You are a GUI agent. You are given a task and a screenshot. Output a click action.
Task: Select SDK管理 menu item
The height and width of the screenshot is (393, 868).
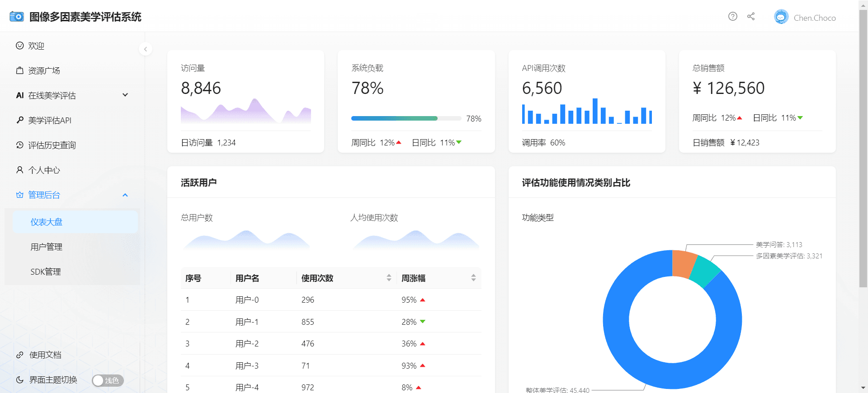[46, 271]
